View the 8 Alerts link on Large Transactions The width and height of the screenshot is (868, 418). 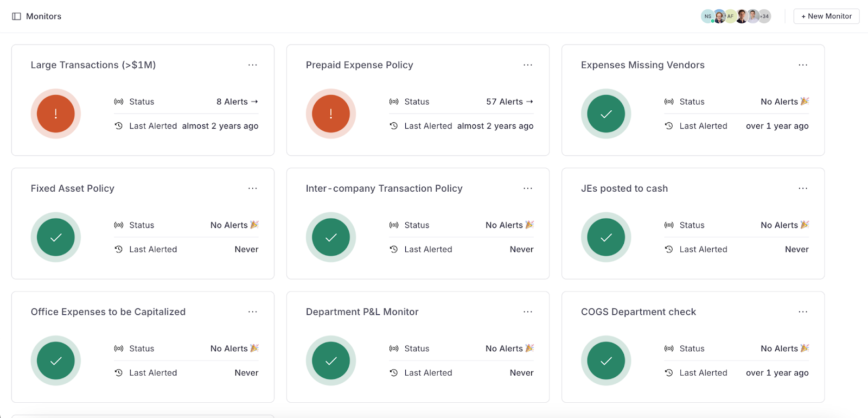tap(237, 102)
